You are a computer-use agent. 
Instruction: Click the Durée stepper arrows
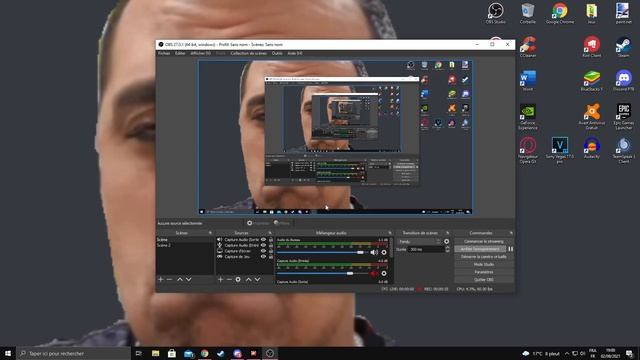(447, 249)
